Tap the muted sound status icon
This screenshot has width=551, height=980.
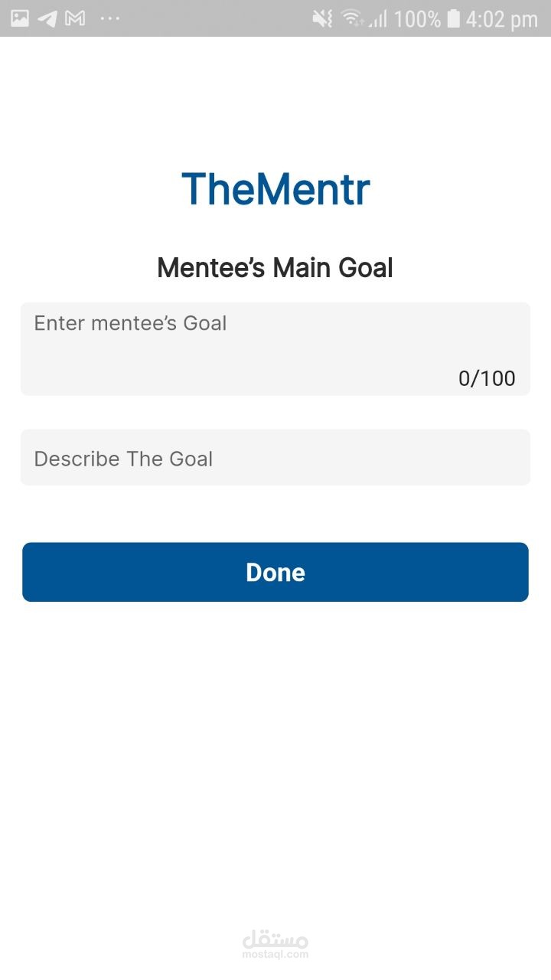point(323,18)
